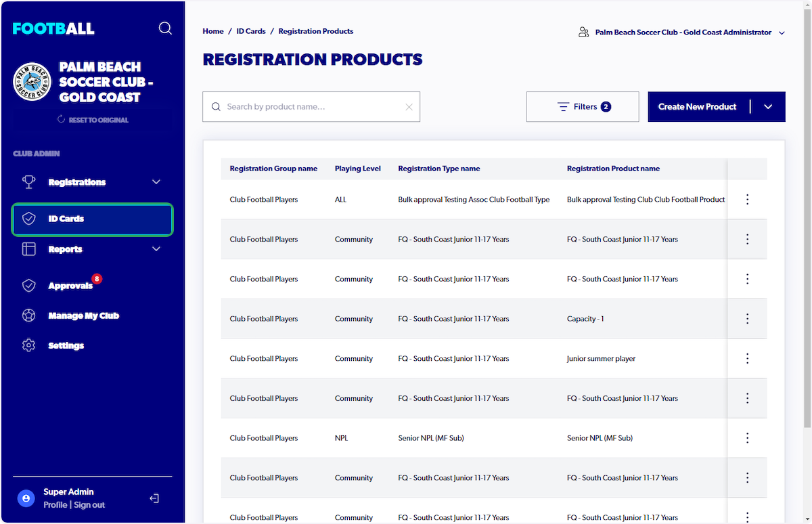Open the sidebar search magnifier icon
Viewport: 812px width, 524px height.
(x=165, y=28)
